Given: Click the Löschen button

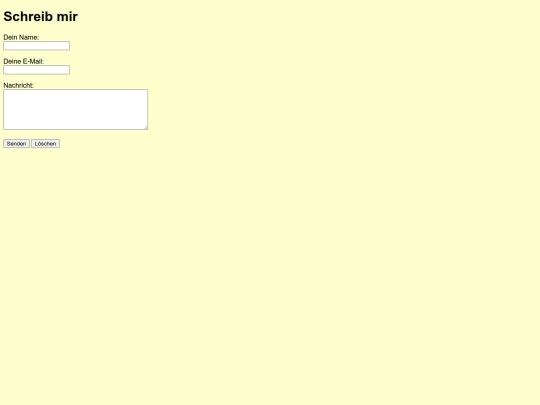Looking at the screenshot, I should pos(45,144).
